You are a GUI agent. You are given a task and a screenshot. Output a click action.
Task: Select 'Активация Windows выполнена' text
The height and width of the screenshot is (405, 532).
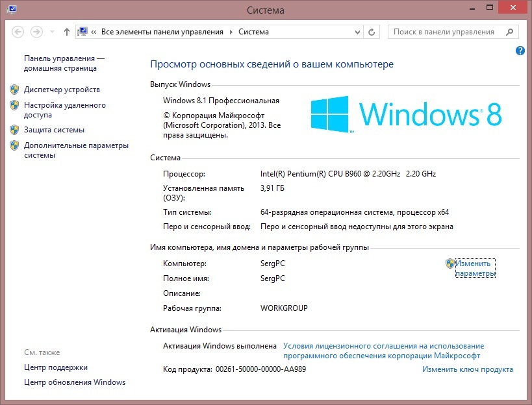(220, 346)
